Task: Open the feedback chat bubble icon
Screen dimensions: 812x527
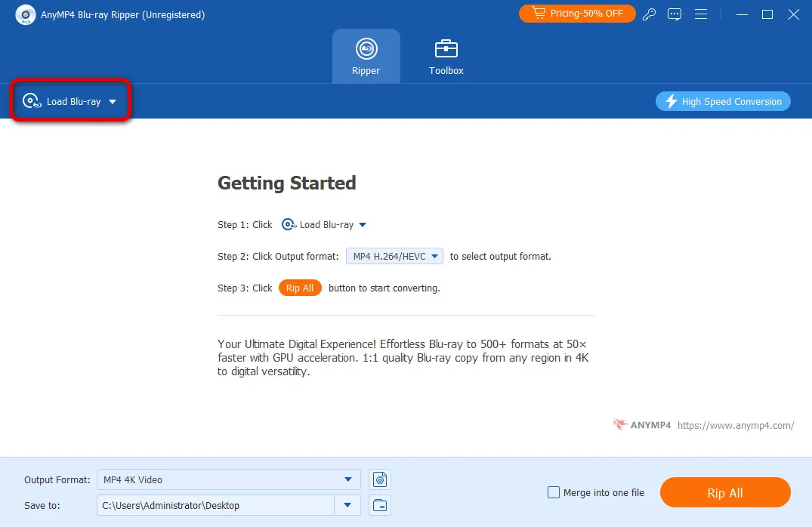Action: click(x=675, y=14)
